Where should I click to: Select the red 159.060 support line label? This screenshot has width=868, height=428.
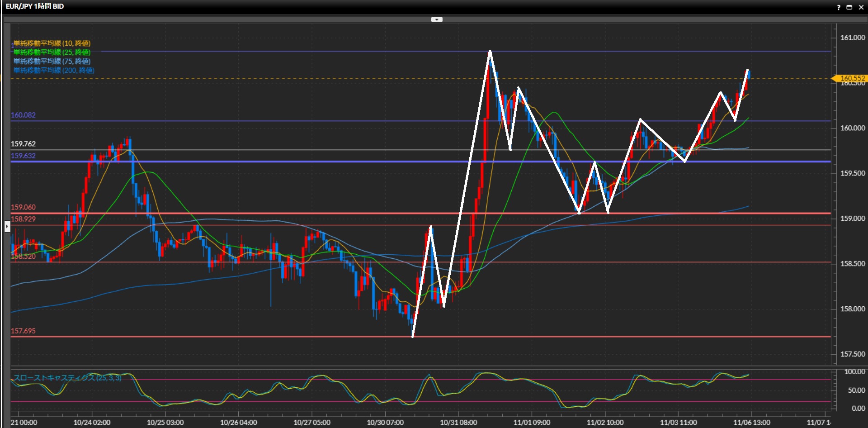(x=23, y=207)
